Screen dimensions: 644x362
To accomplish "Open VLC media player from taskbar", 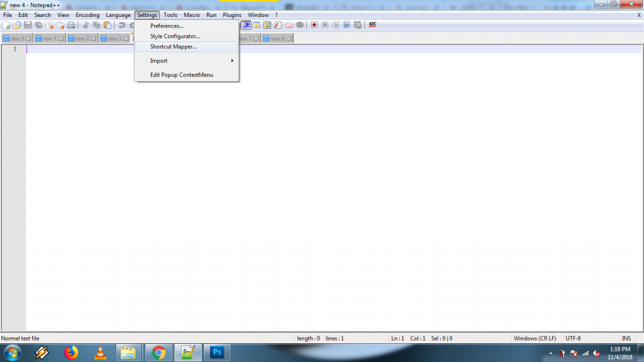I will coord(100,353).
